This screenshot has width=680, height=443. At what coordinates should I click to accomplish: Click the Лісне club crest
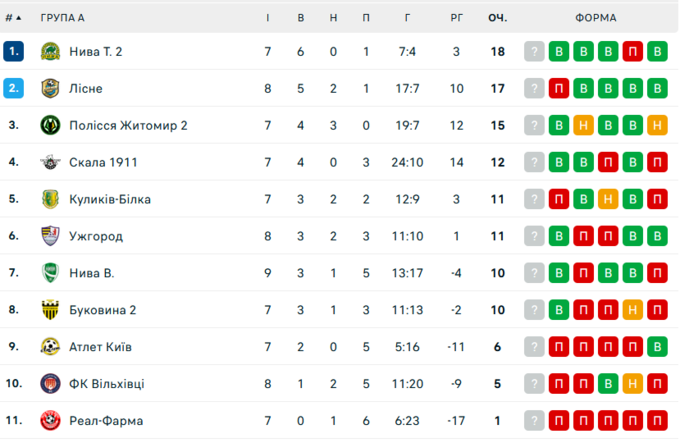50,89
